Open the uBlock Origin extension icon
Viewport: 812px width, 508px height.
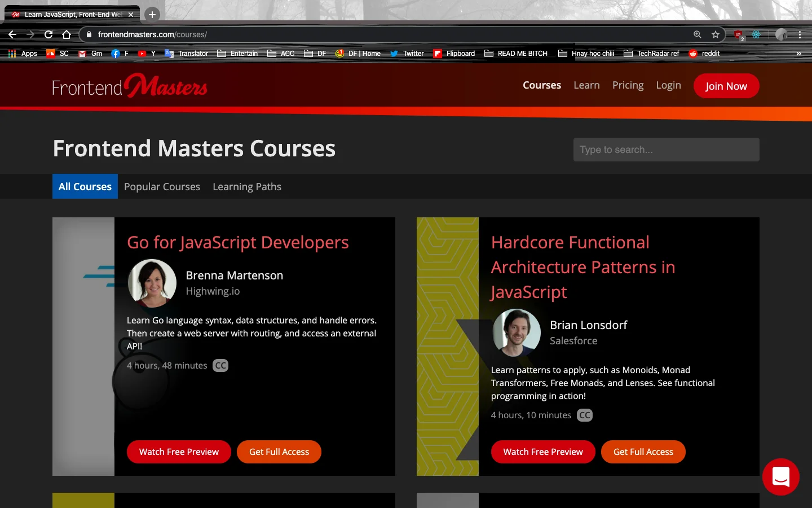pyautogui.click(x=739, y=35)
